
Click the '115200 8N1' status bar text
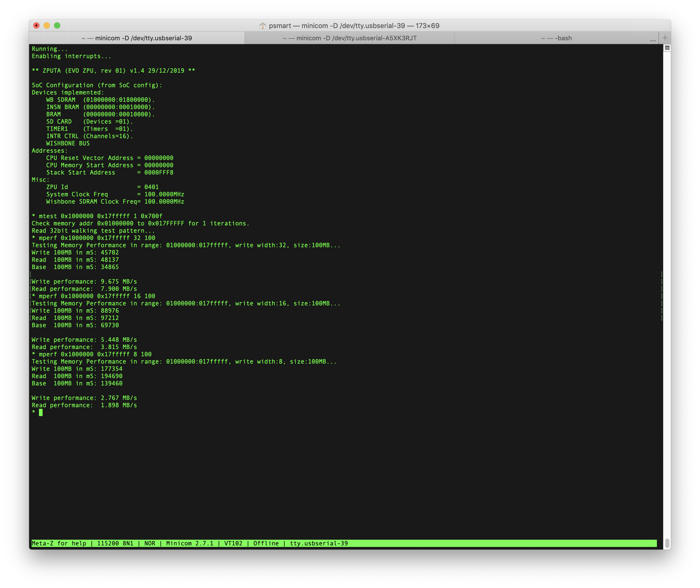[115, 543]
